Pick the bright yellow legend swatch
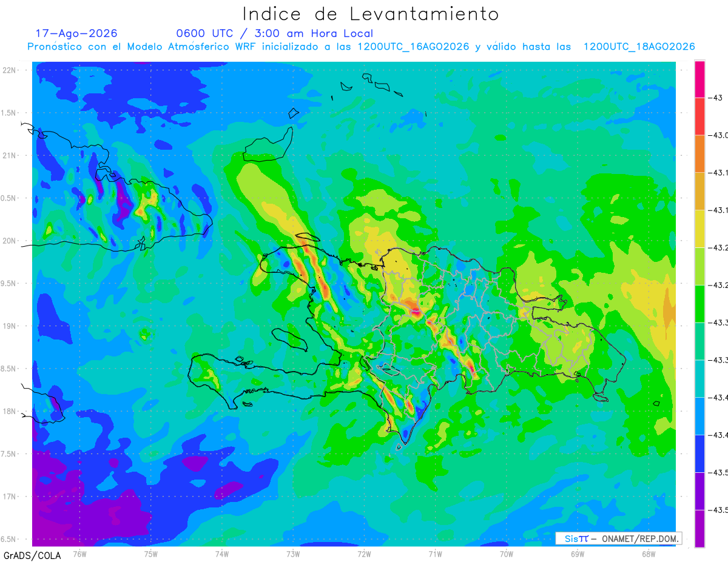728x562 pixels. click(x=699, y=229)
